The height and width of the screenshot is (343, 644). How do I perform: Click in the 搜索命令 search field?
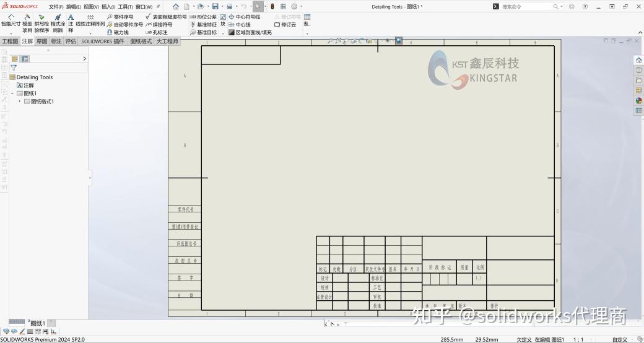[x=526, y=7]
